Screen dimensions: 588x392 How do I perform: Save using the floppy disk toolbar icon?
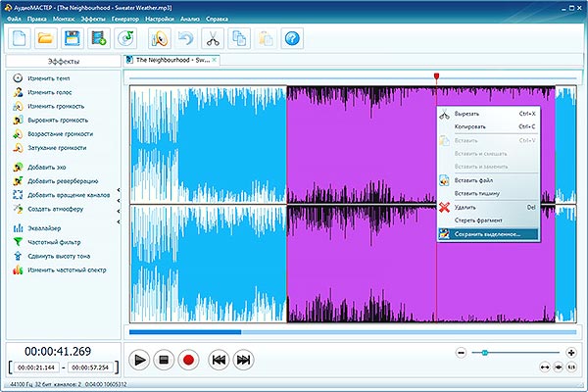73,38
